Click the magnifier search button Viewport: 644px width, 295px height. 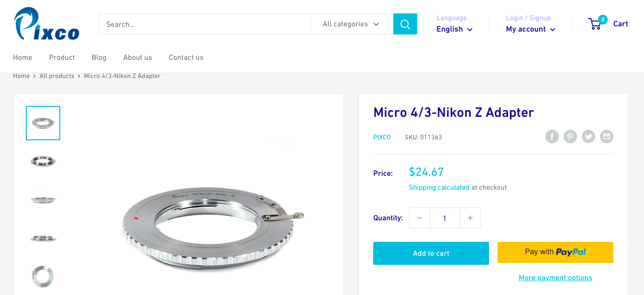tap(405, 24)
